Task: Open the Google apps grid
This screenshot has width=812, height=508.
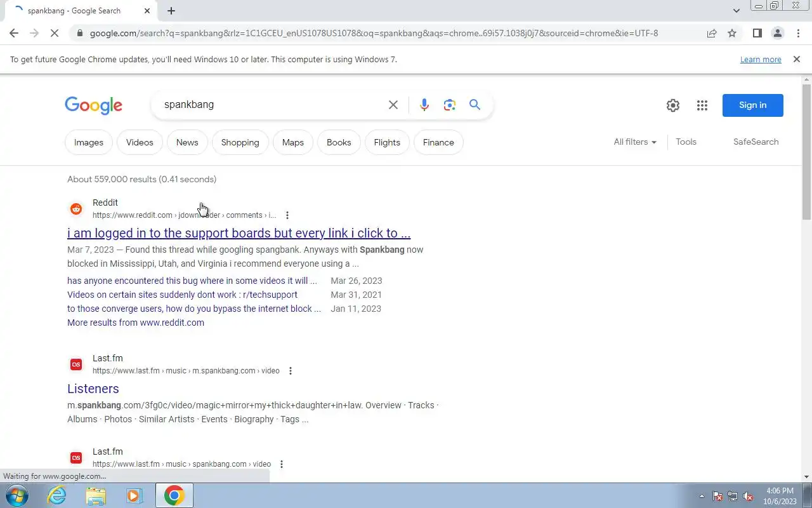Action: click(702, 105)
